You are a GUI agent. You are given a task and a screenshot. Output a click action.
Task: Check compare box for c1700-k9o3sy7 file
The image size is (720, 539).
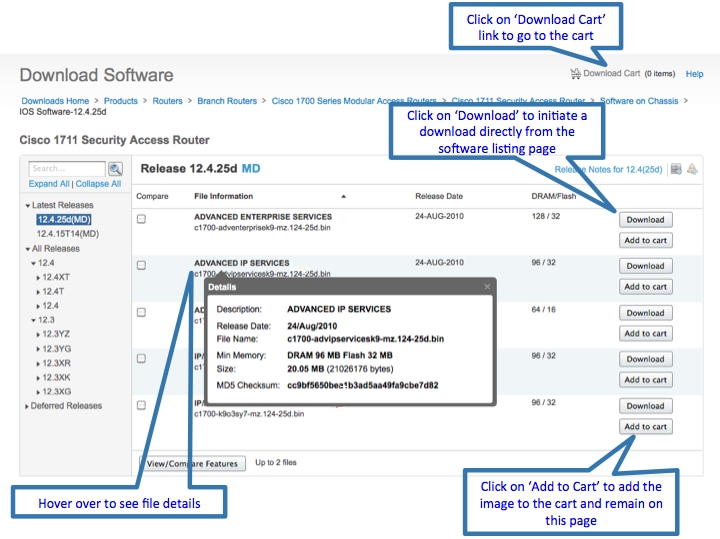(x=141, y=405)
